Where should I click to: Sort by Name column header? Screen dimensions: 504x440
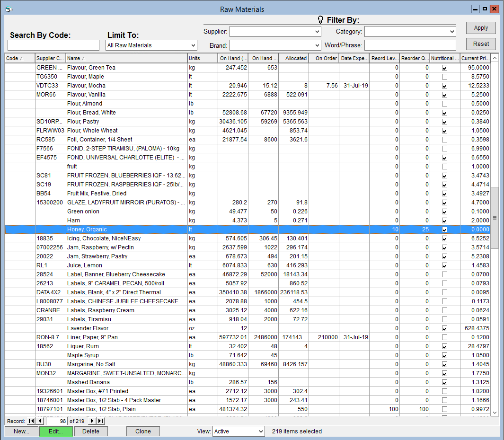[x=126, y=58]
